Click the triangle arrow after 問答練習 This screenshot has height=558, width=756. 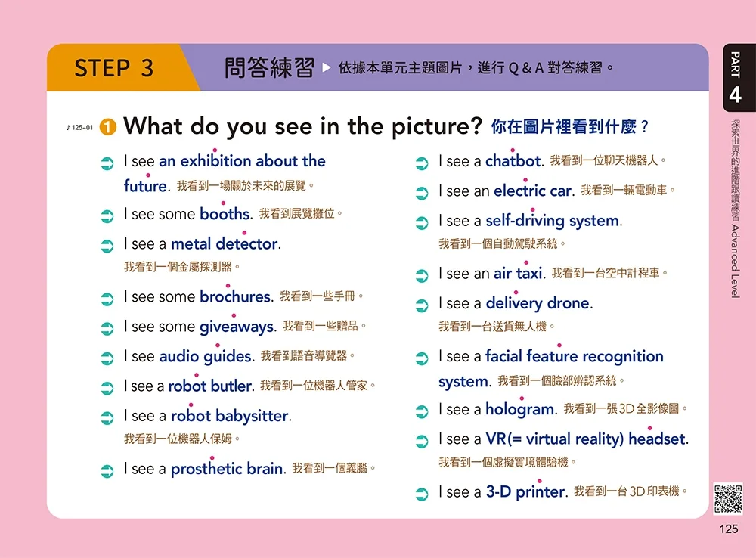pyautogui.click(x=327, y=69)
